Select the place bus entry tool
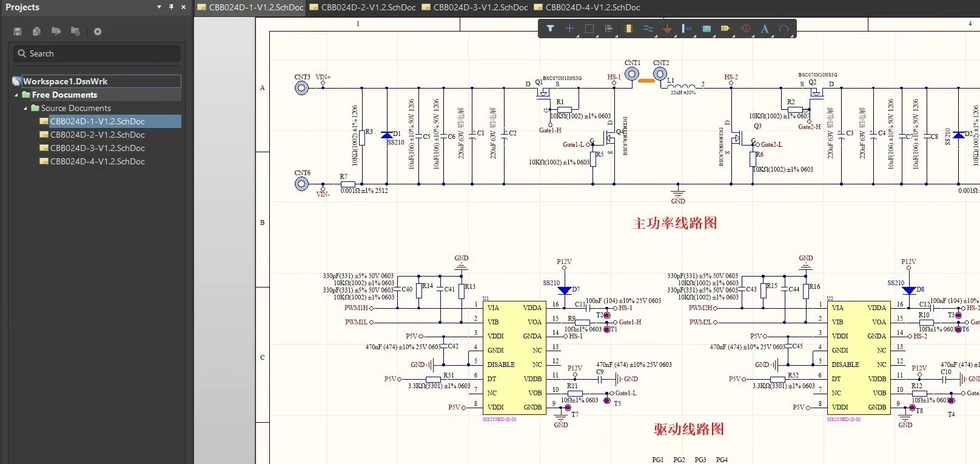Viewport: 980px width, 464px height. 686,29
